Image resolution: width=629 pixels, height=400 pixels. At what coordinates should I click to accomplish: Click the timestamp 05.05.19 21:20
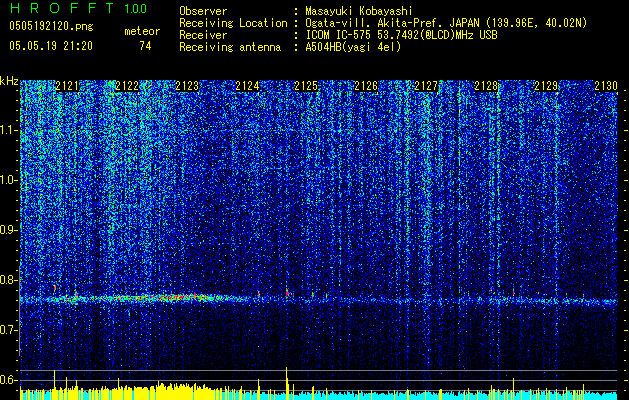pos(51,46)
